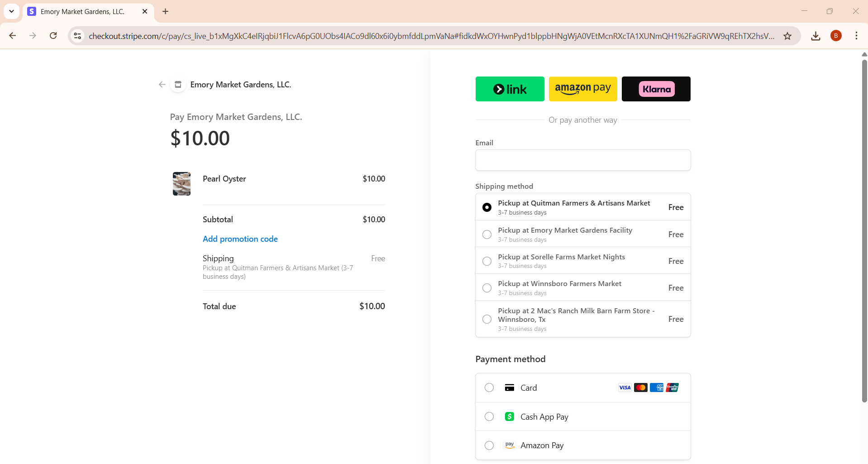
Task: Pay with the green Link button
Action: [x=510, y=89]
